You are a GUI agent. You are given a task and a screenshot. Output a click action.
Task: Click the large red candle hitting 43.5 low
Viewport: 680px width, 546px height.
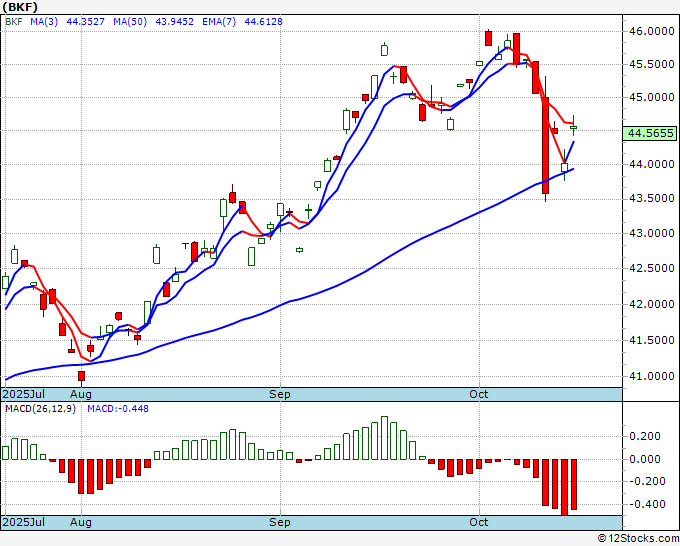[545, 145]
